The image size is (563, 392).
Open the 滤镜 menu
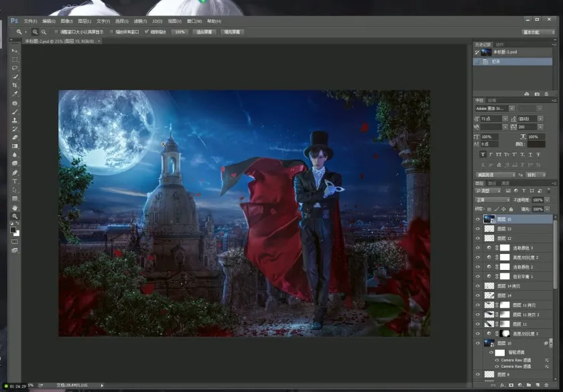coord(138,21)
